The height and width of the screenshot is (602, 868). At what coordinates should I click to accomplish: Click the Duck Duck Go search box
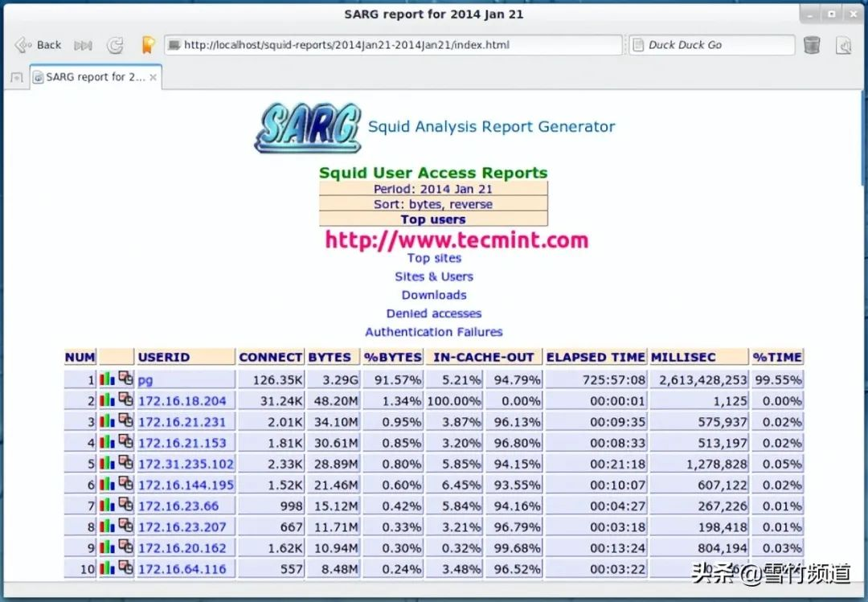click(711, 45)
